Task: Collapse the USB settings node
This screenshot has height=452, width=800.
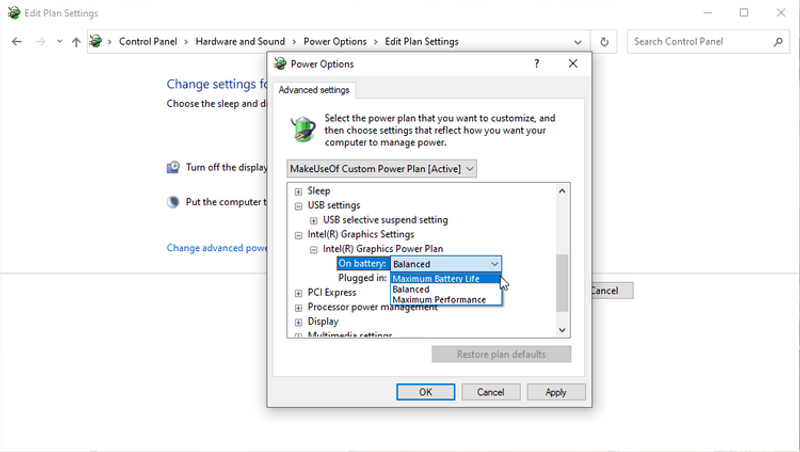Action: pos(298,206)
